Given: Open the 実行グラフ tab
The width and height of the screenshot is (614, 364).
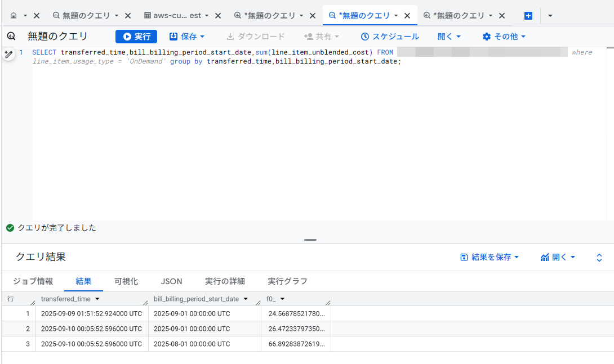Looking at the screenshot, I should 287,281.
